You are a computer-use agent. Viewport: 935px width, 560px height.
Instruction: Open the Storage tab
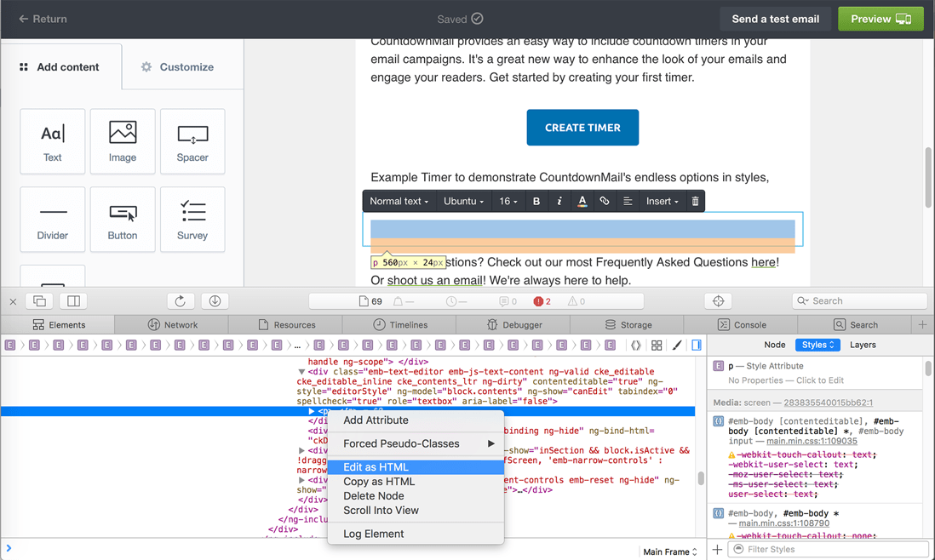point(628,325)
